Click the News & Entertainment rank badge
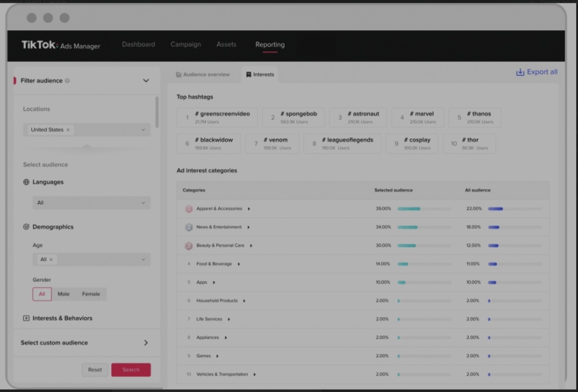Image resolution: width=578 pixels, height=392 pixels. click(189, 227)
